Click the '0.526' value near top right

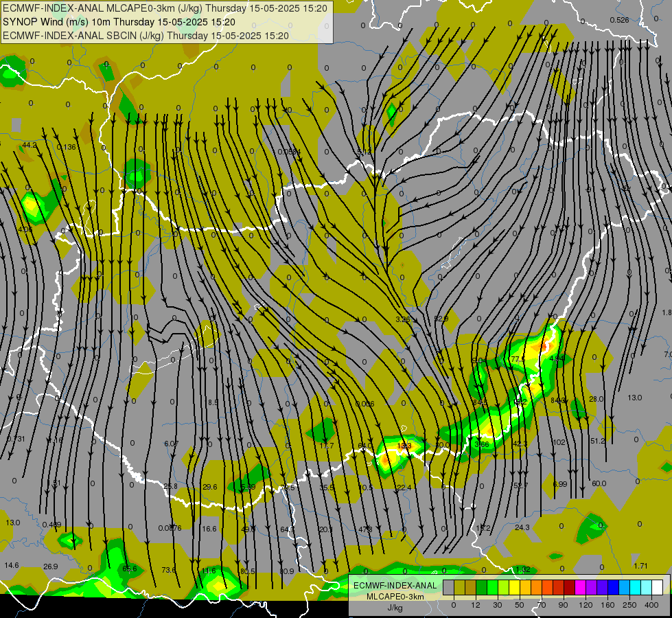click(619, 20)
